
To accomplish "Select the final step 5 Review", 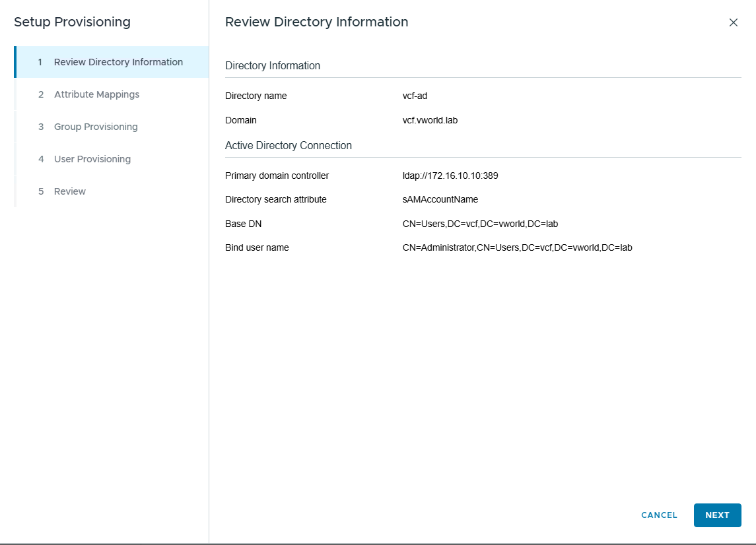I will pos(70,191).
